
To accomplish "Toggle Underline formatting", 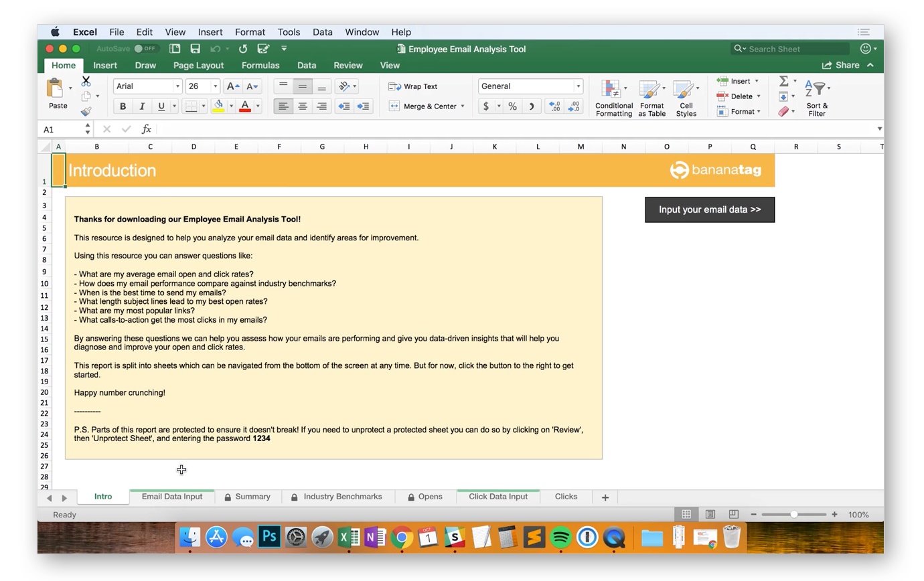I will (161, 106).
